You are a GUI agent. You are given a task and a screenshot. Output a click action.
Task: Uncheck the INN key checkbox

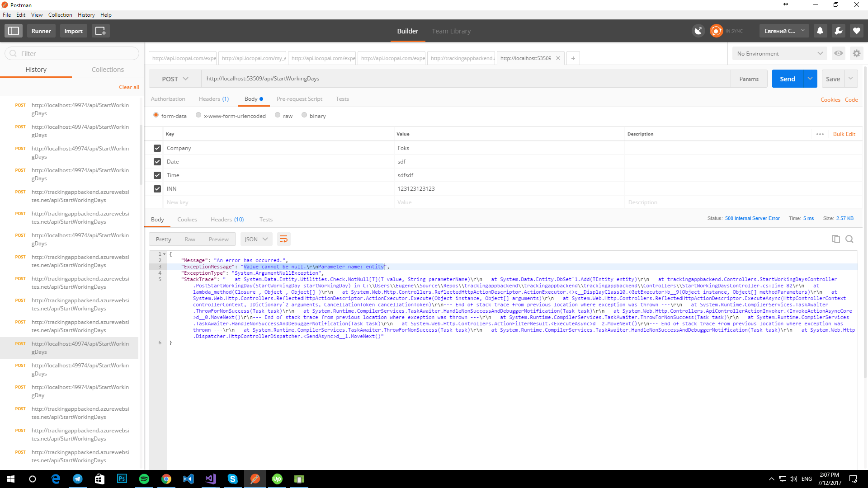point(157,189)
